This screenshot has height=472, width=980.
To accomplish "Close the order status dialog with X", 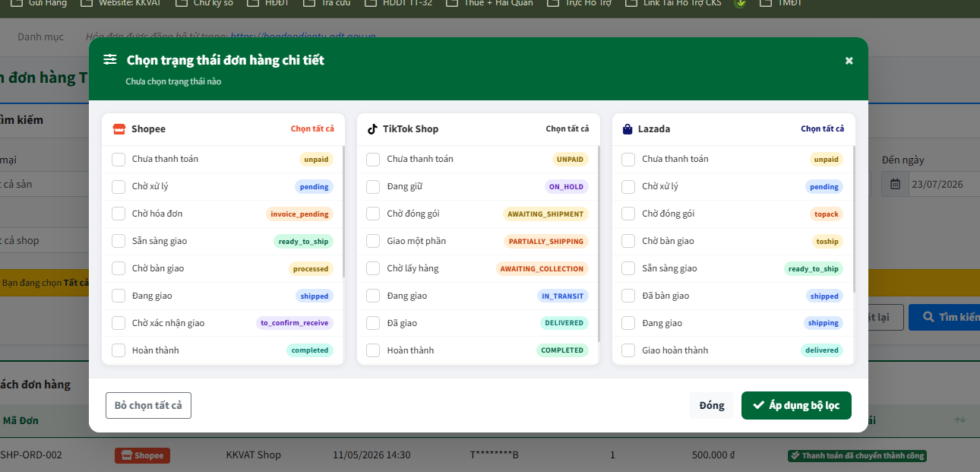I will [x=849, y=61].
